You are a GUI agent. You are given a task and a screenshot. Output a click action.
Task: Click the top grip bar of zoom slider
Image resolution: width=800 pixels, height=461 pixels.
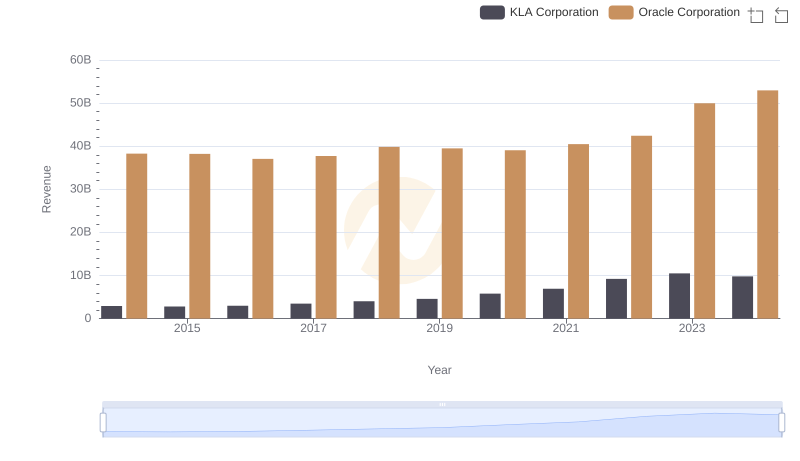(x=442, y=404)
